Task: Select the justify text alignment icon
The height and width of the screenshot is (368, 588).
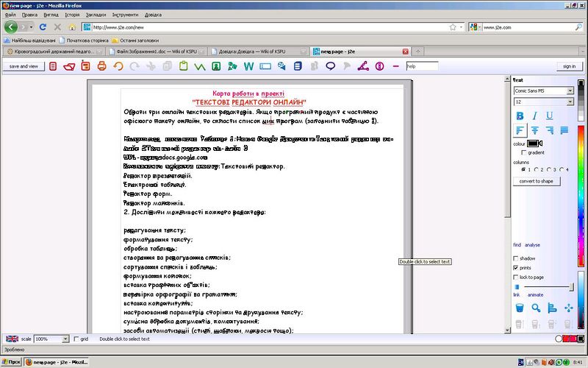Action: [565, 130]
